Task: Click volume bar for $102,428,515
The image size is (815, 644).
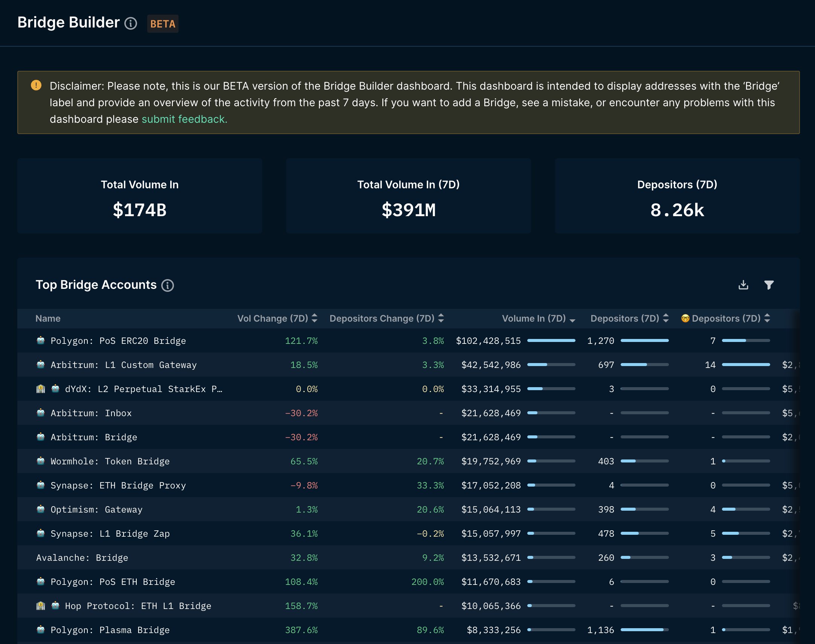Action: click(551, 340)
